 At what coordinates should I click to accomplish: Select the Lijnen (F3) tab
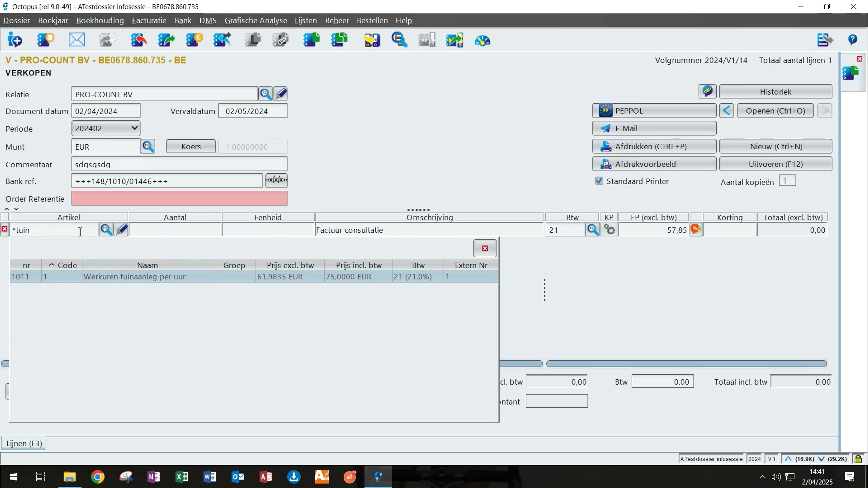tap(24, 443)
